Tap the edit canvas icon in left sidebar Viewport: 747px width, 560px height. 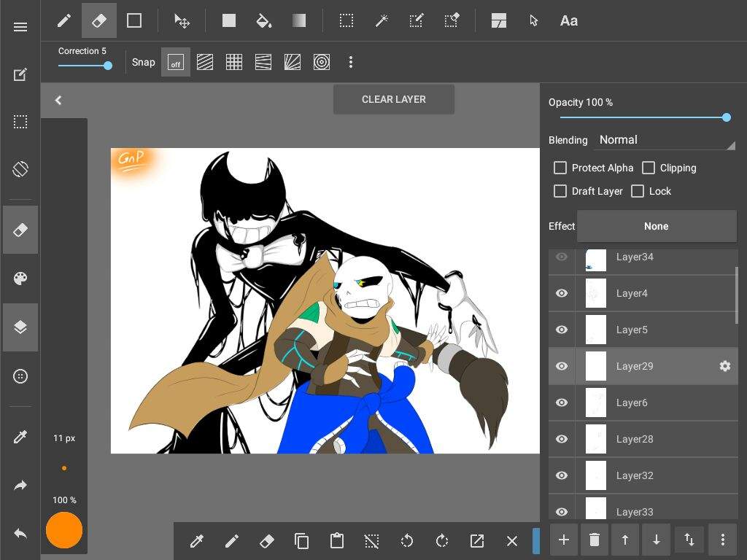point(20,75)
